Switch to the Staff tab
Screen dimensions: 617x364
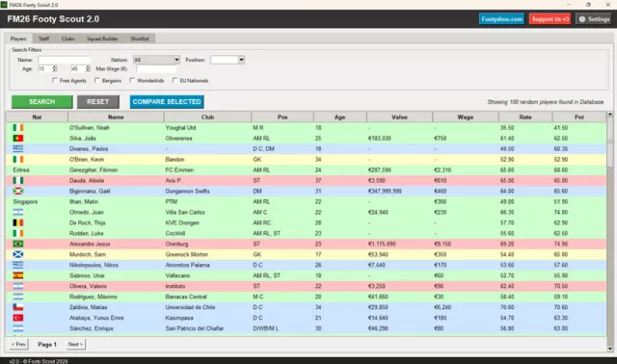[x=43, y=39]
